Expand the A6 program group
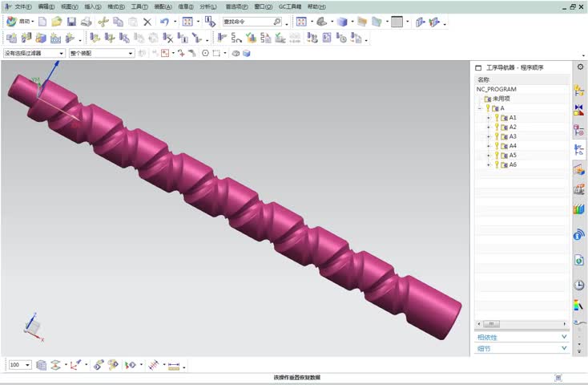Image resolution: width=588 pixels, height=385 pixels. (x=488, y=165)
